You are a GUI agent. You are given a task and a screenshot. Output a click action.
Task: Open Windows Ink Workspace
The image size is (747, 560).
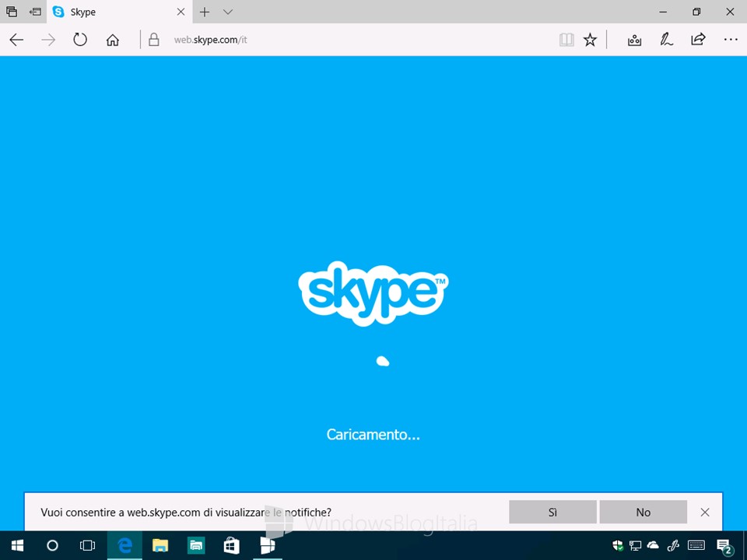672,545
